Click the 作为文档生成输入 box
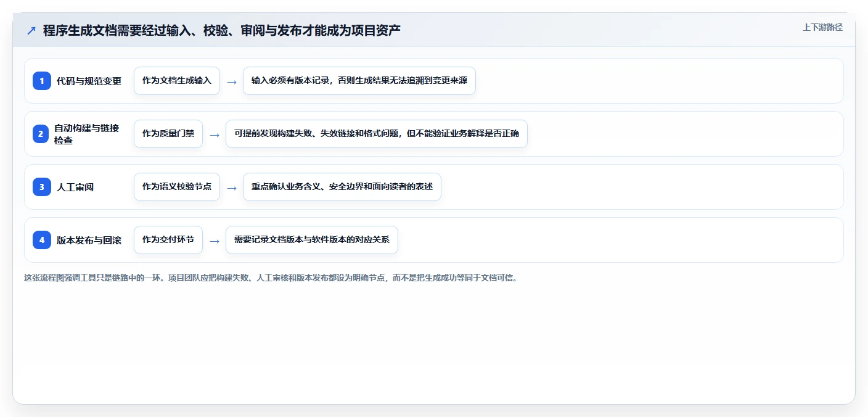Image resolution: width=868 pixels, height=417 pixels. [177, 81]
